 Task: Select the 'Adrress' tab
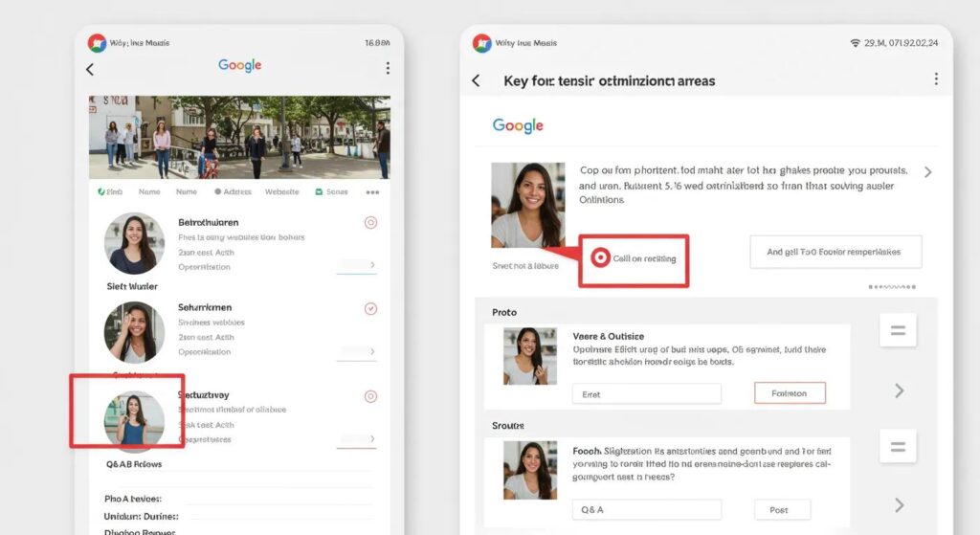tap(233, 191)
